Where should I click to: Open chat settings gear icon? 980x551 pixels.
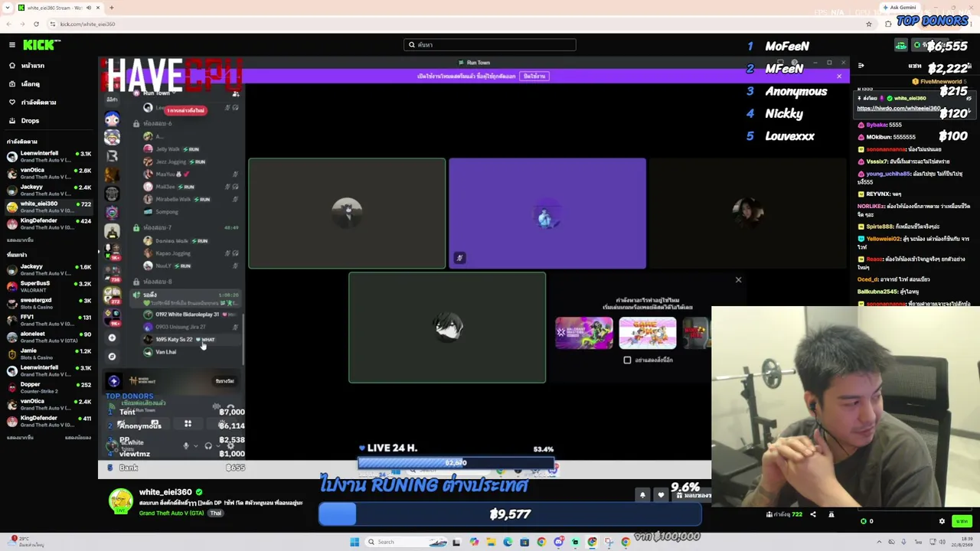click(x=942, y=521)
